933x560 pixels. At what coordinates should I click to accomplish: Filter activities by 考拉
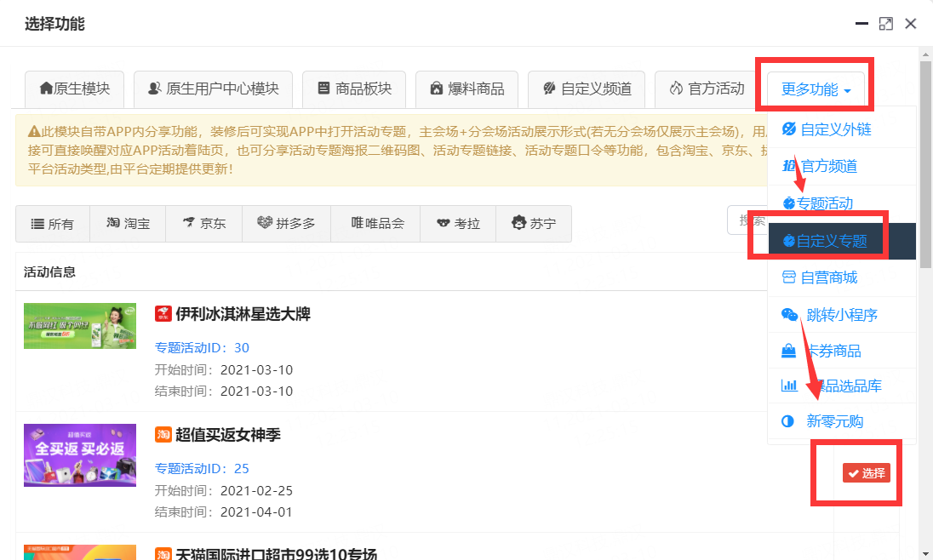(x=458, y=224)
